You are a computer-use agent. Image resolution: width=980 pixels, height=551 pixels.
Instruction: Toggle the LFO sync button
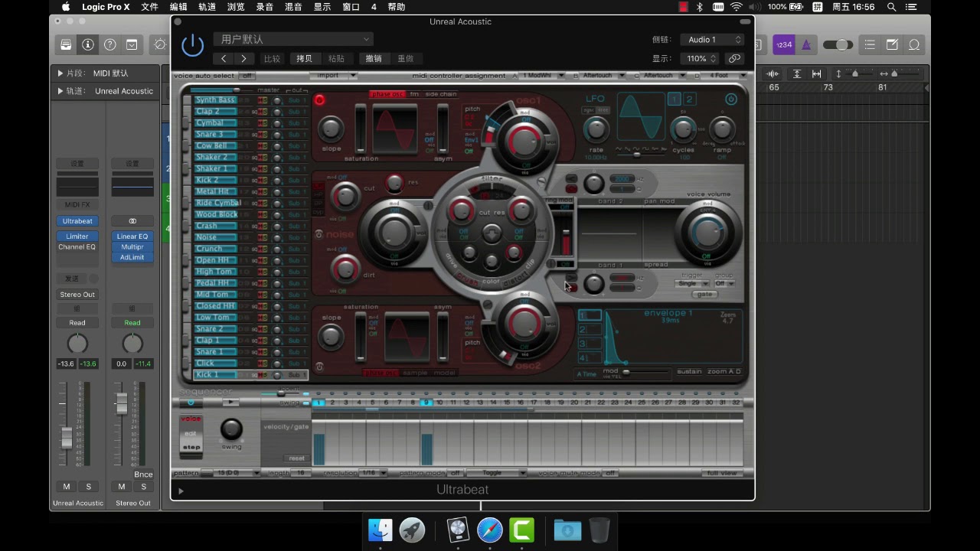tap(590, 110)
